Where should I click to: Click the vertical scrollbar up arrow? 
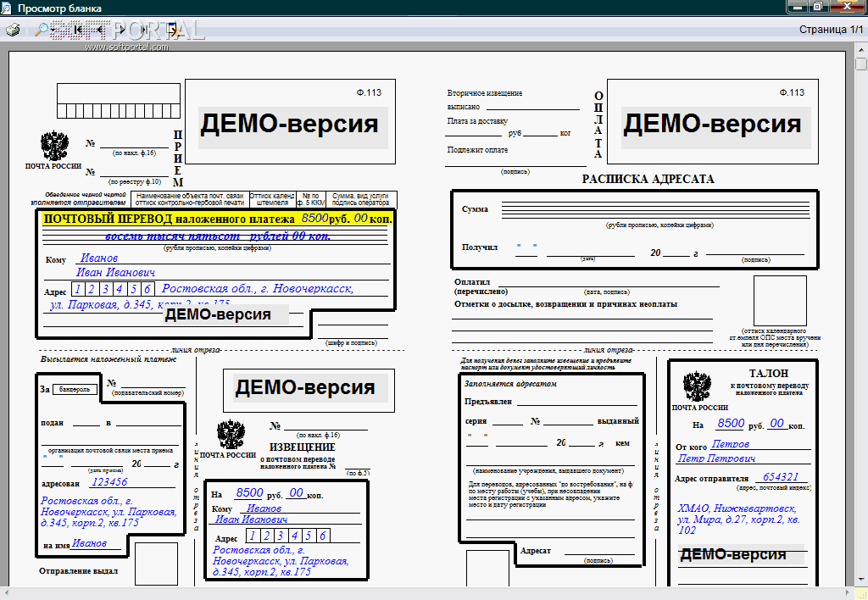[861, 48]
